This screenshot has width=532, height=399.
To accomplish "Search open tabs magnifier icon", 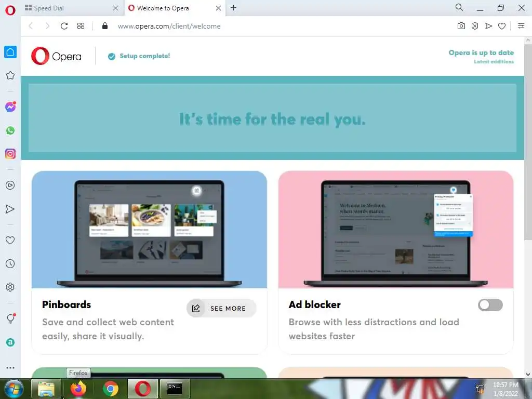I will pos(459,7).
